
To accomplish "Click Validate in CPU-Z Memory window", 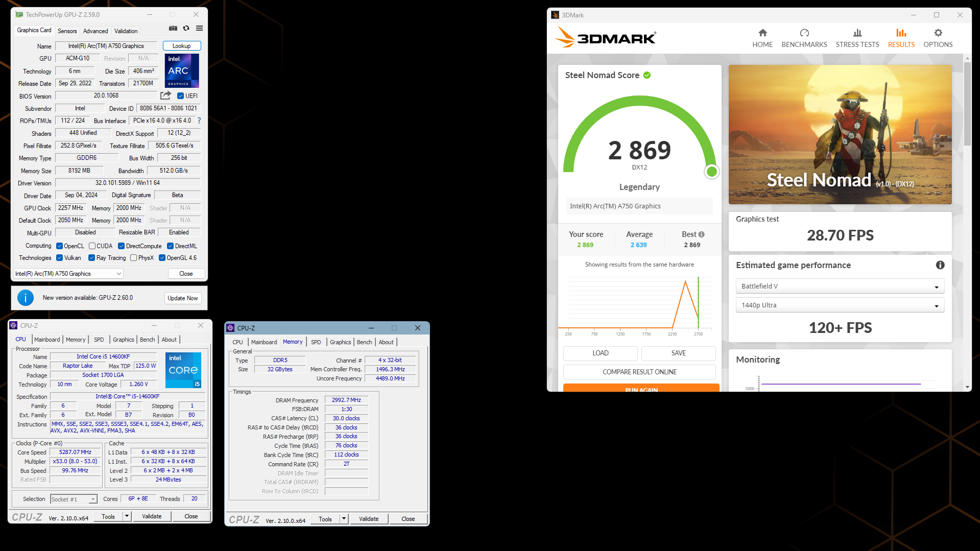I will click(369, 519).
